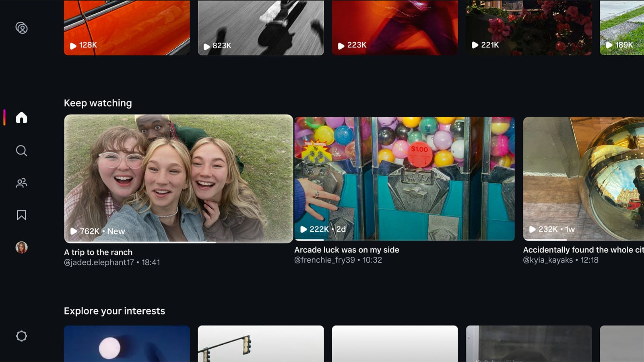The width and height of the screenshot is (644, 362).
Task: Click progress bar under arcade video
Action: 405,240
